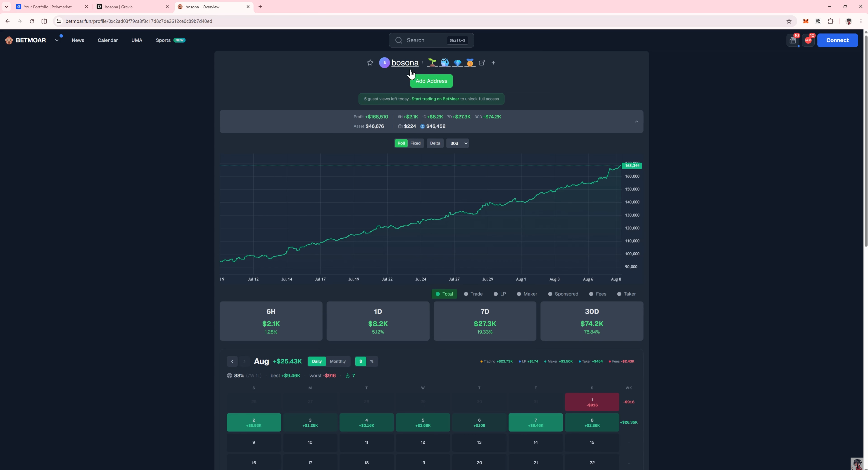Click the Search input field
Viewport: 868px width, 470px height.
click(431, 40)
